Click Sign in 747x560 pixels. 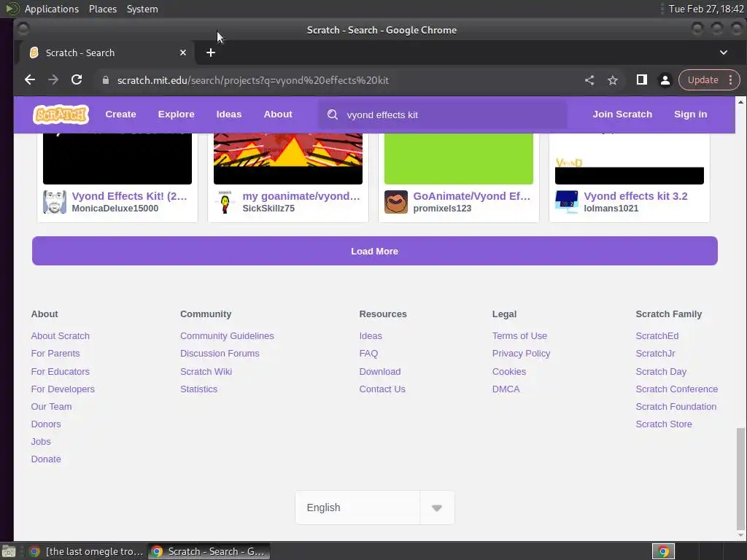[690, 114]
